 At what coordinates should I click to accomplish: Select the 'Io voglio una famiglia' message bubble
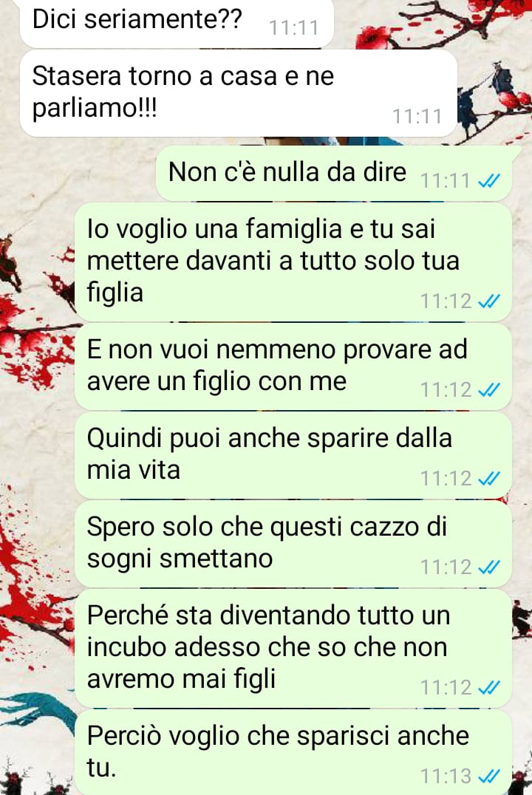[x=293, y=262]
